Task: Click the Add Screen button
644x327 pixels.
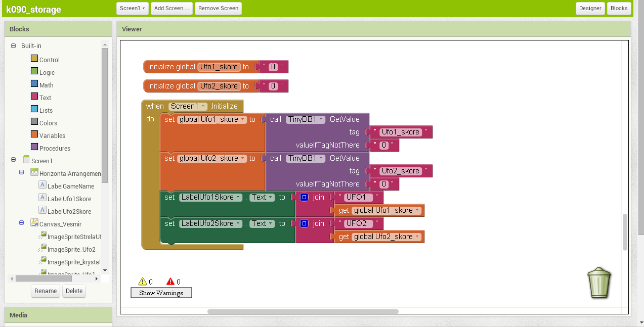Action: click(x=171, y=8)
